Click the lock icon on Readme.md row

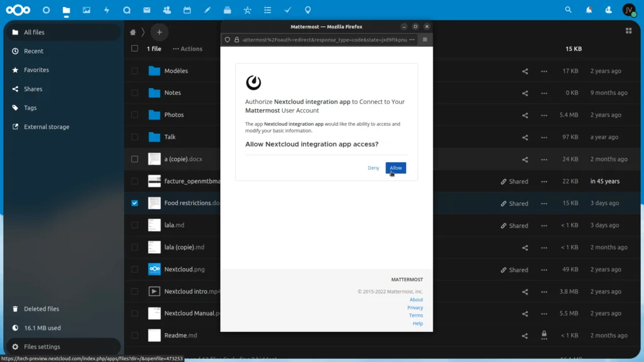[544, 335]
